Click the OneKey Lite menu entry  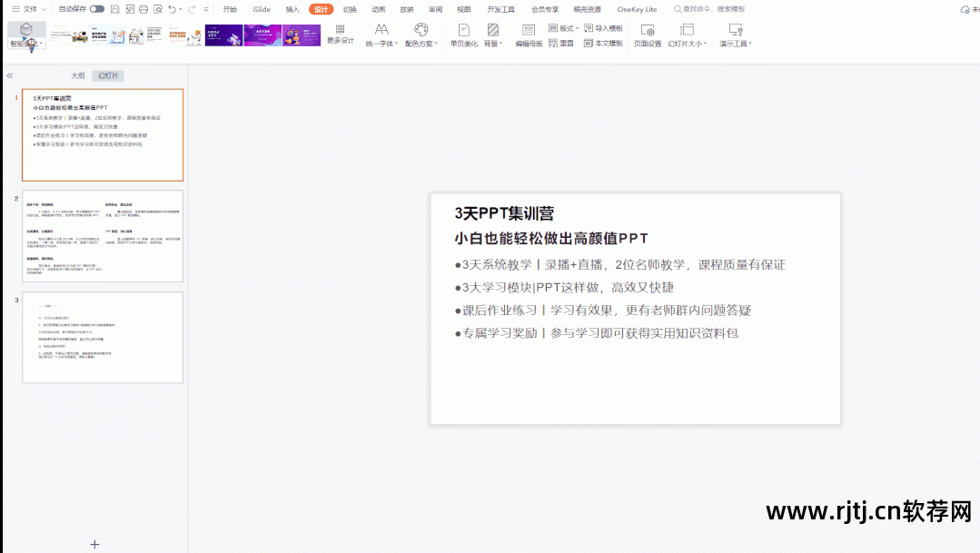coord(636,9)
